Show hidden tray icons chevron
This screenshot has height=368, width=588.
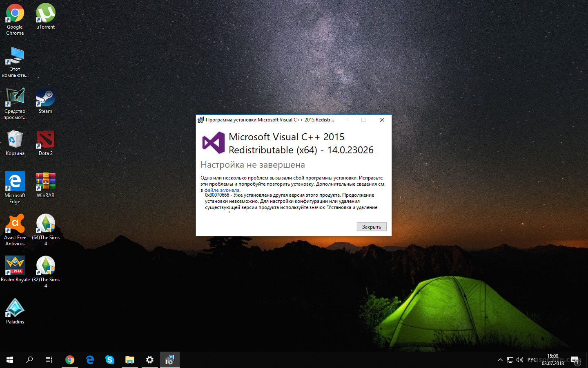coord(500,360)
